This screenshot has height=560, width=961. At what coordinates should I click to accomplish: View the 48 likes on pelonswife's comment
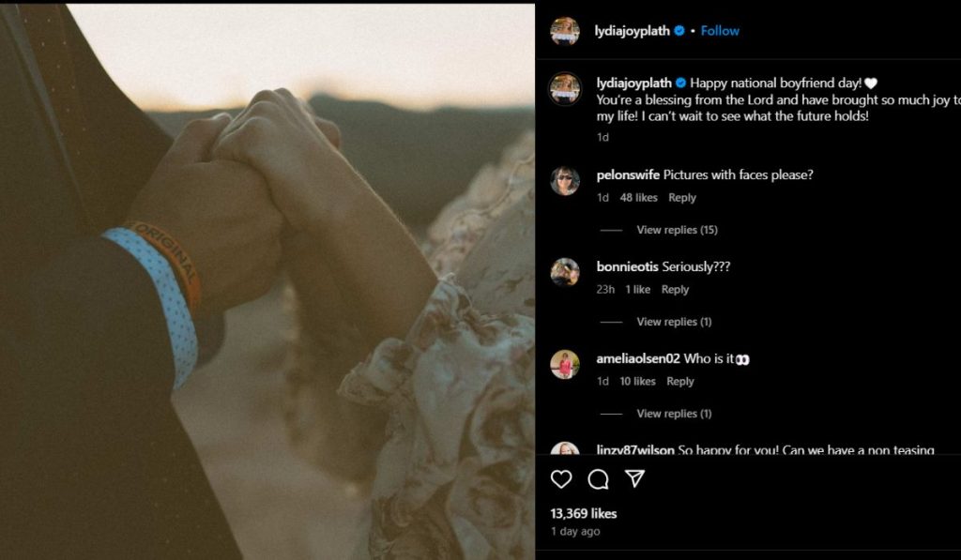[639, 198]
